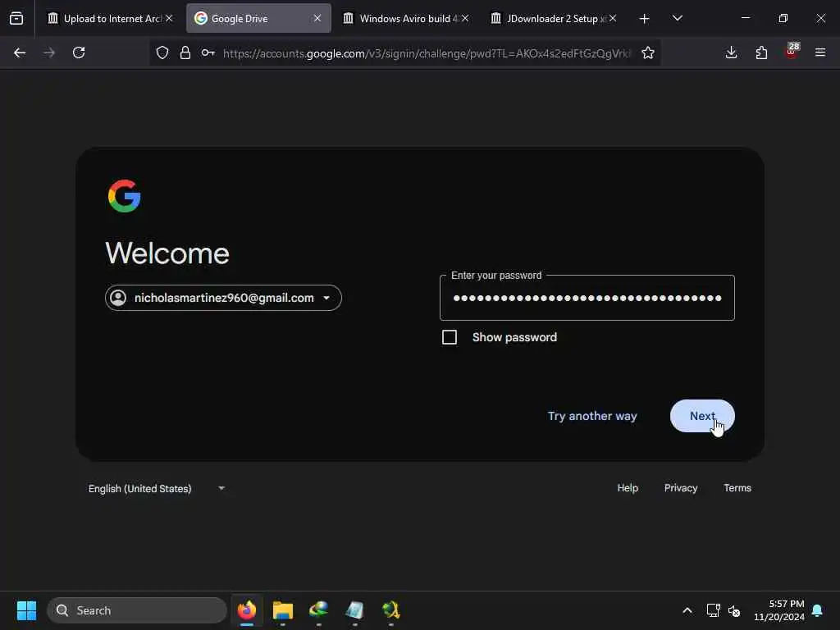Reload the current page
This screenshot has width=840, height=630.
(x=79, y=52)
